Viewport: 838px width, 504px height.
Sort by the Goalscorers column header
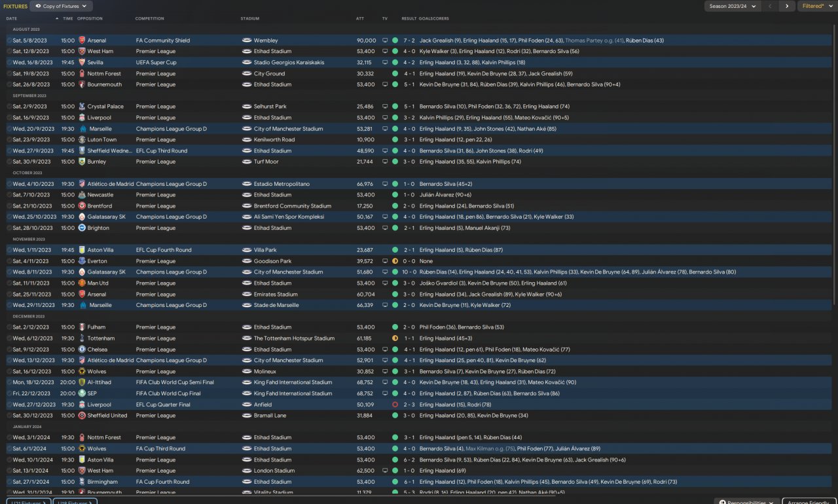click(x=434, y=18)
